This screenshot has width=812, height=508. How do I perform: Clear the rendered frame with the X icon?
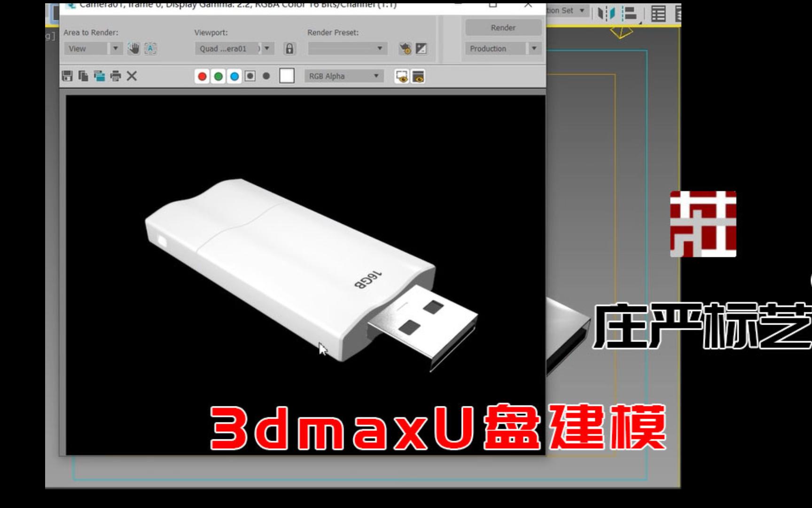tap(132, 76)
